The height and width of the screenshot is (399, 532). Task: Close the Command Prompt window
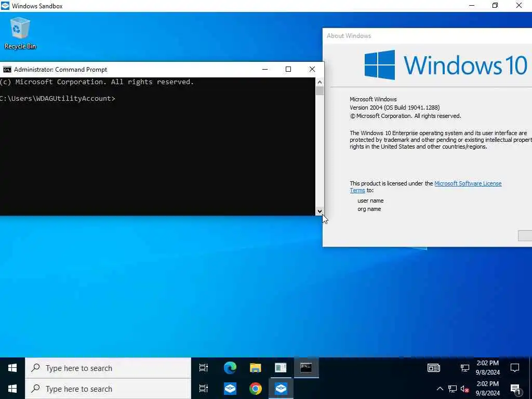(x=312, y=69)
